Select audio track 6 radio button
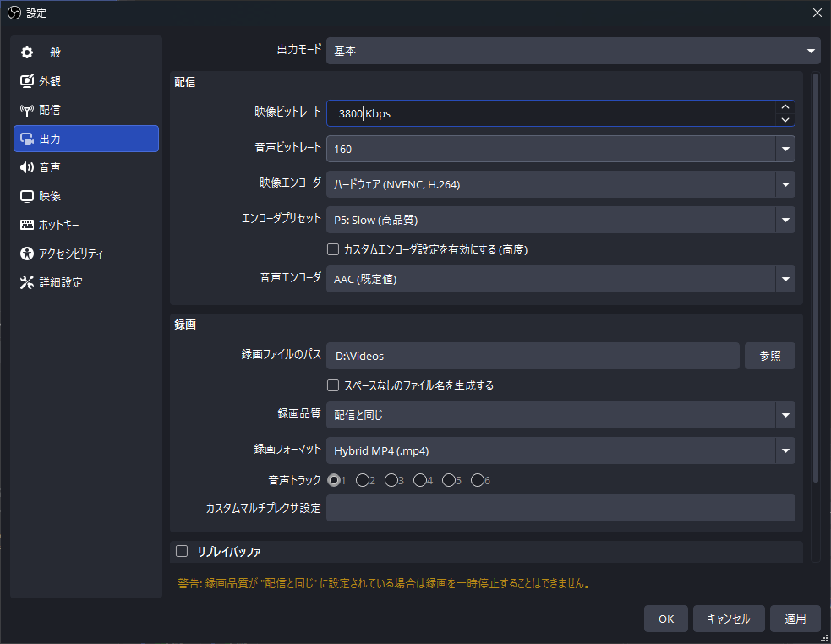The height and width of the screenshot is (644, 831). pyautogui.click(x=477, y=480)
